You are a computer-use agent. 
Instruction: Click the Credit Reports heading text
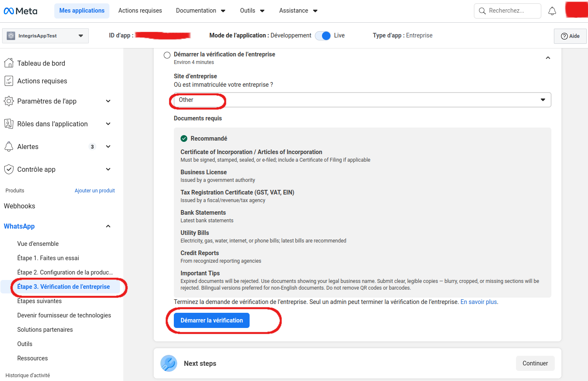coord(200,253)
